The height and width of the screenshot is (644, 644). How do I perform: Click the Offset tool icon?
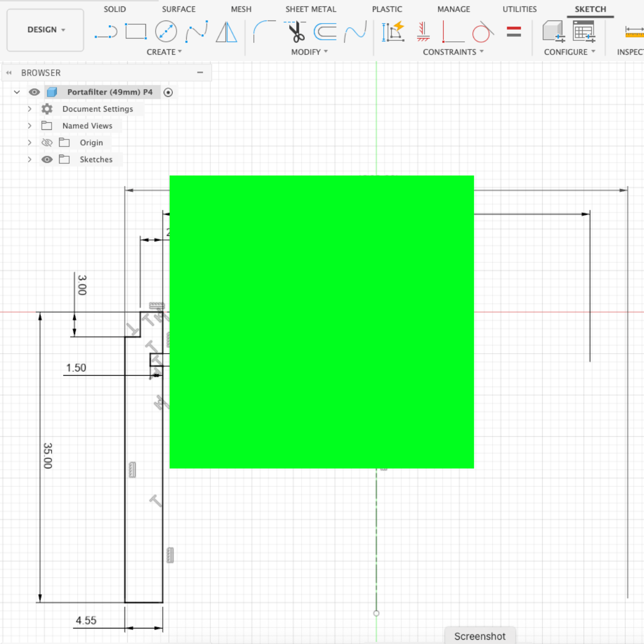(325, 32)
